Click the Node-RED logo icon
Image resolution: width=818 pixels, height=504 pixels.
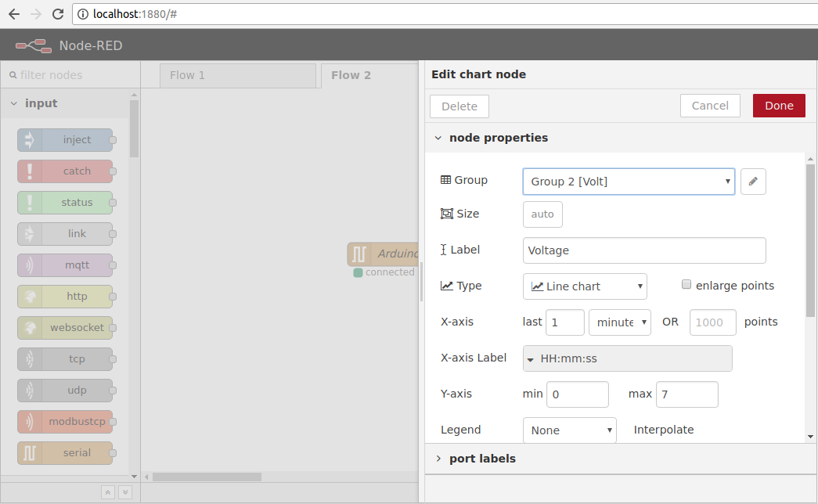coord(34,46)
